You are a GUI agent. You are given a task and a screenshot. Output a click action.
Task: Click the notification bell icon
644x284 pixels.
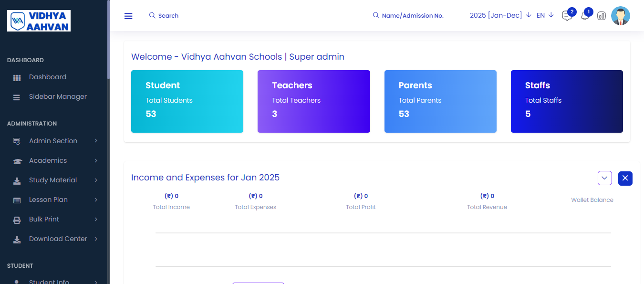coord(585,16)
